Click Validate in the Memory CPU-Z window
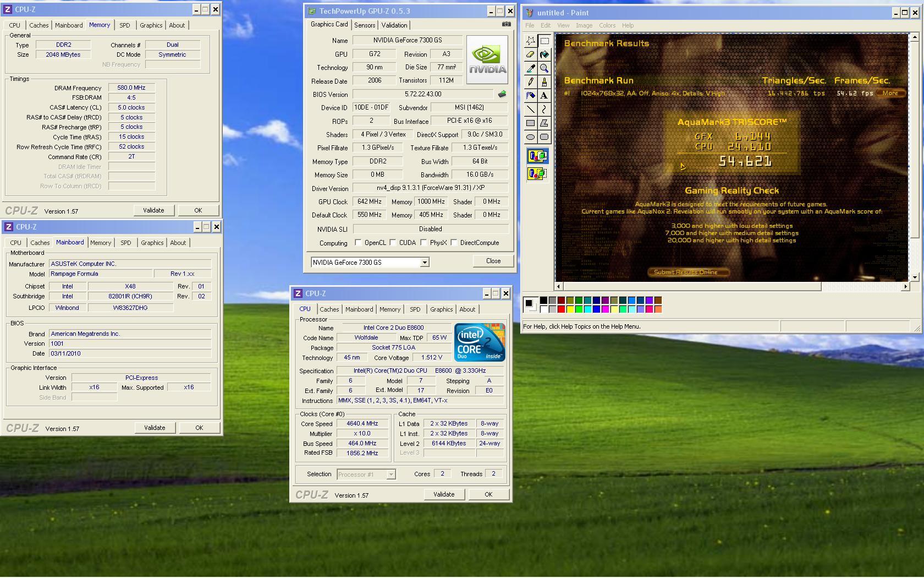This screenshot has height=578, width=924. (153, 210)
